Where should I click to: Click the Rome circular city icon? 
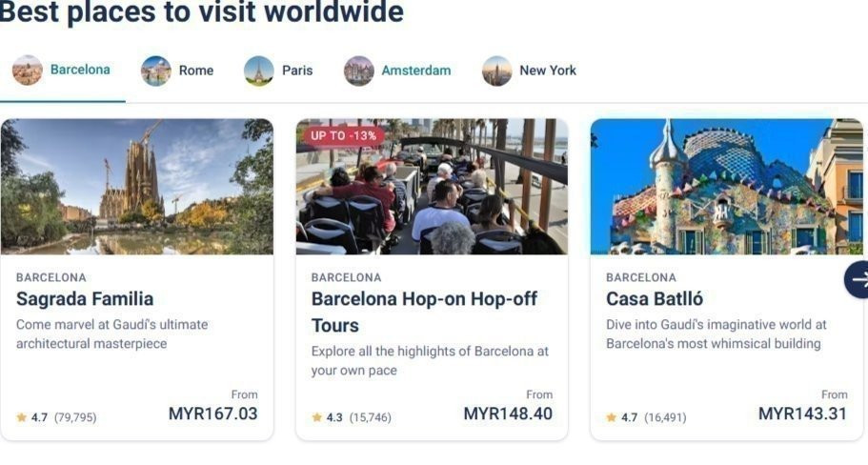click(x=156, y=71)
